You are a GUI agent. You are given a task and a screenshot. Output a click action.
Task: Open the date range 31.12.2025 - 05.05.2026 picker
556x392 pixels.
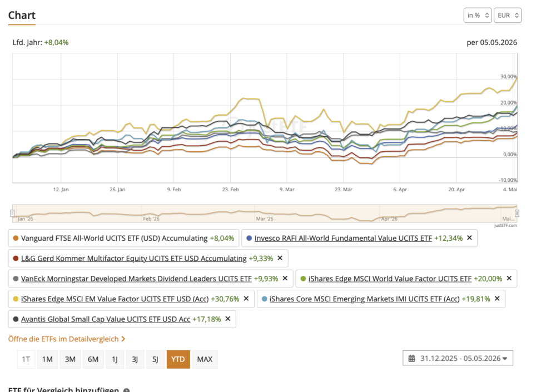458,358
